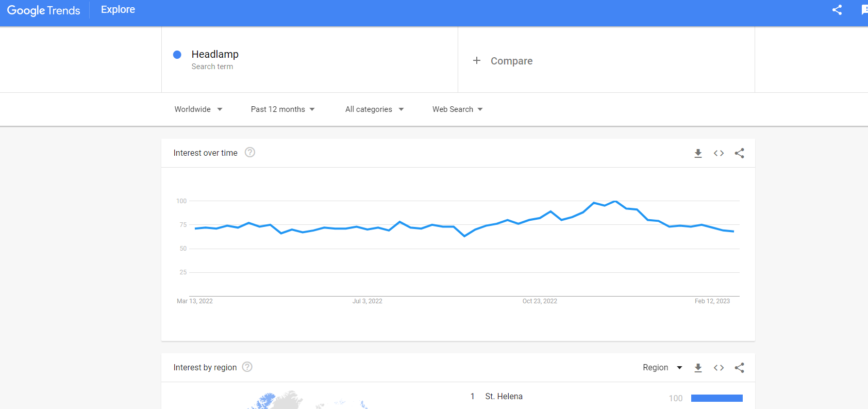Edit the Headlamp search term
The height and width of the screenshot is (409, 868).
point(215,55)
